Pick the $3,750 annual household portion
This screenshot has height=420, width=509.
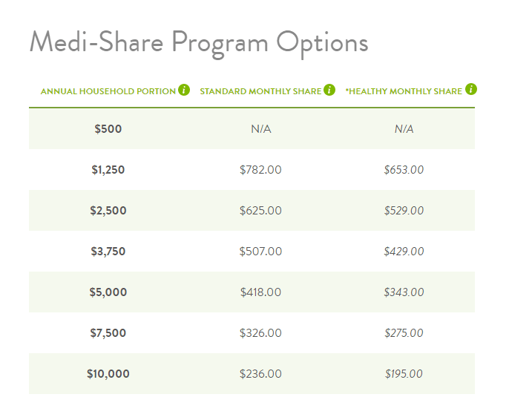tap(108, 252)
